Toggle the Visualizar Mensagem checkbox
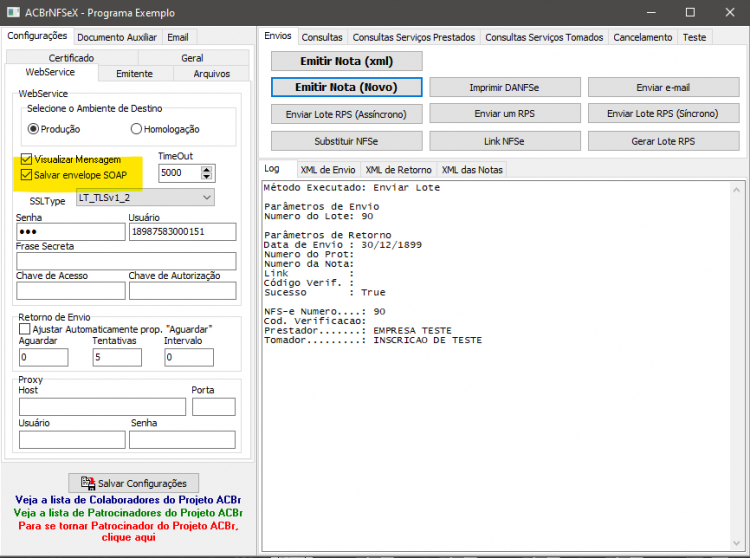Screen dimensions: 750x558 26,159
